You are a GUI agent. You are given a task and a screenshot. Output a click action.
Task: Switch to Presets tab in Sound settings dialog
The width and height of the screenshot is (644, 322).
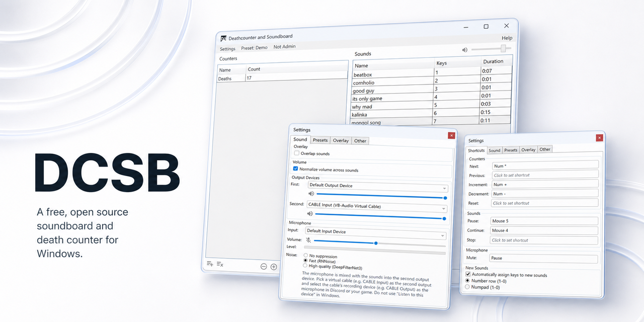click(319, 140)
